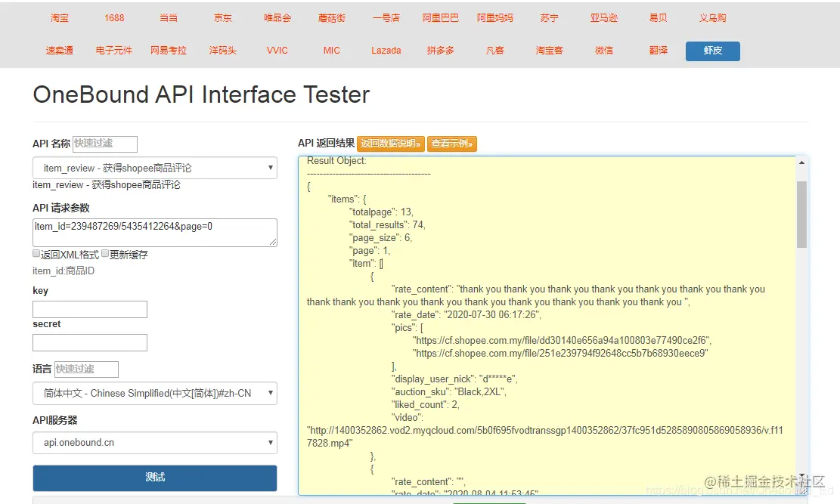Expand the 简体中文 language dropdown
The image size is (840, 504).
(x=155, y=393)
